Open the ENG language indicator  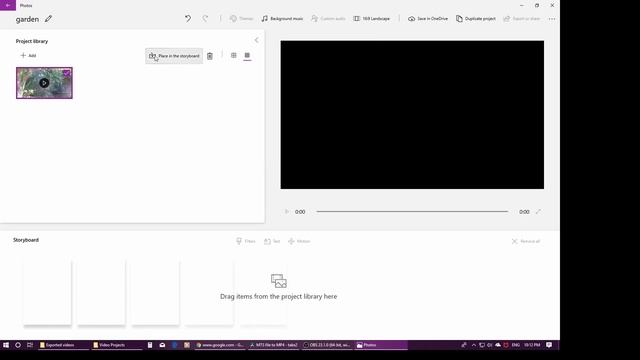[516, 345]
